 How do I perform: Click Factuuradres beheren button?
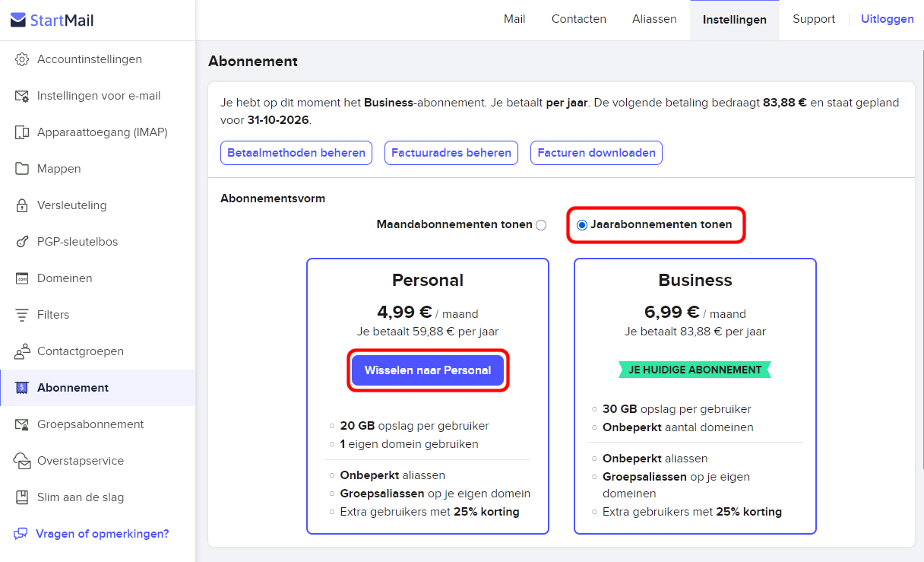coord(451,153)
